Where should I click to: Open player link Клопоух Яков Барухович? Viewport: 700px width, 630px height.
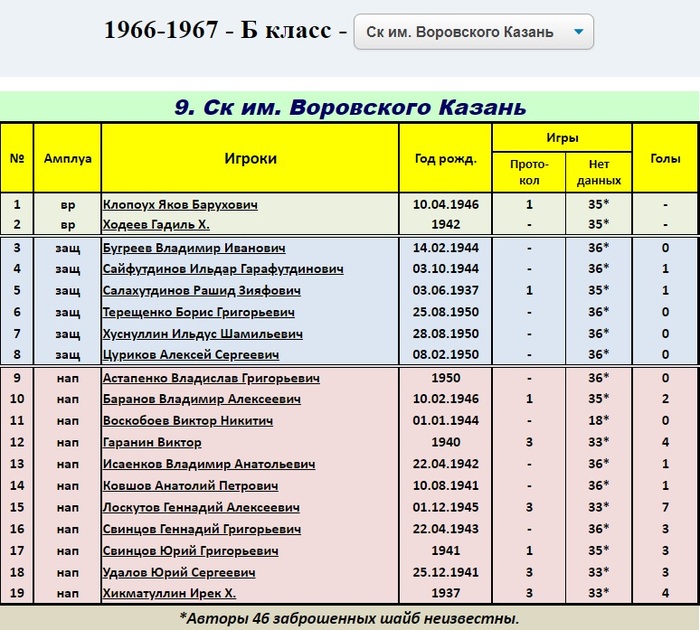[180, 204]
